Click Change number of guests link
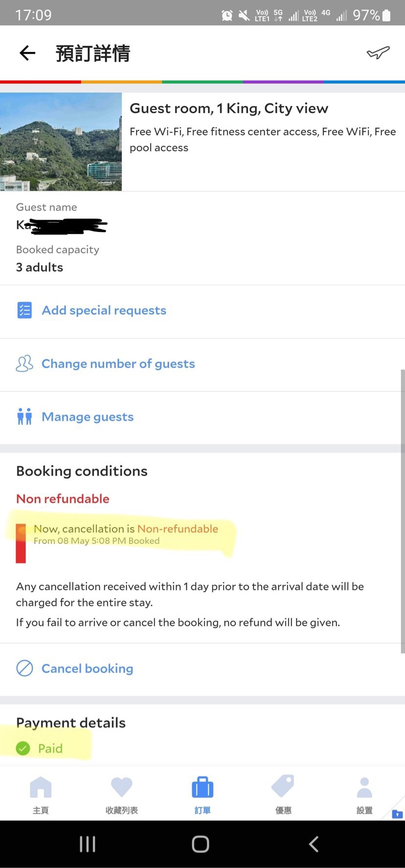The width and height of the screenshot is (405, 868). point(118,364)
